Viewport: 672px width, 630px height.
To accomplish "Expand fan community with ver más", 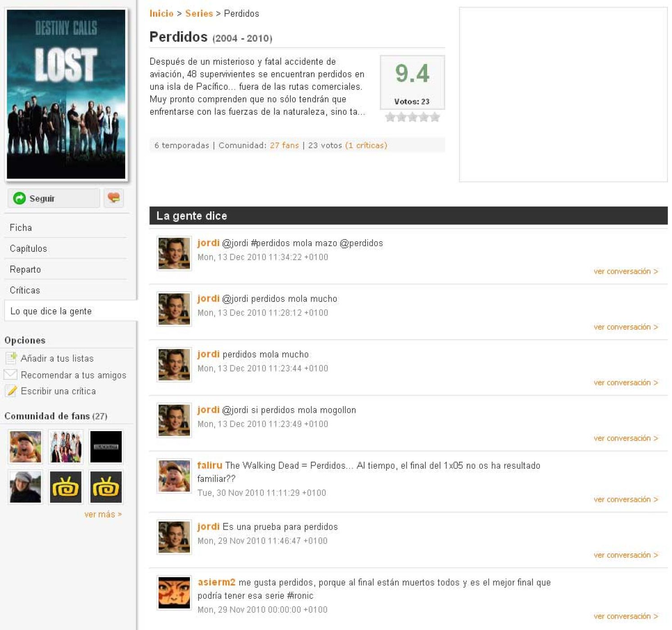I will pos(103,514).
